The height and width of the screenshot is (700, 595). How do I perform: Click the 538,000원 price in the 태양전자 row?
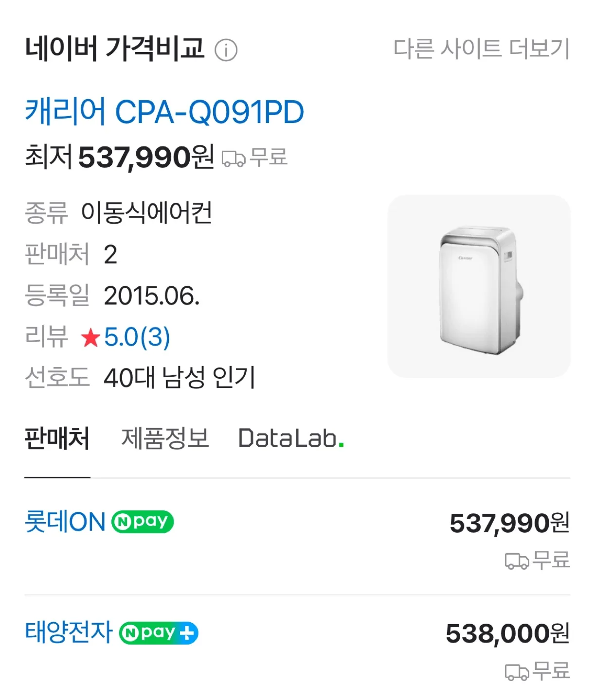pyautogui.click(x=507, y=633)
